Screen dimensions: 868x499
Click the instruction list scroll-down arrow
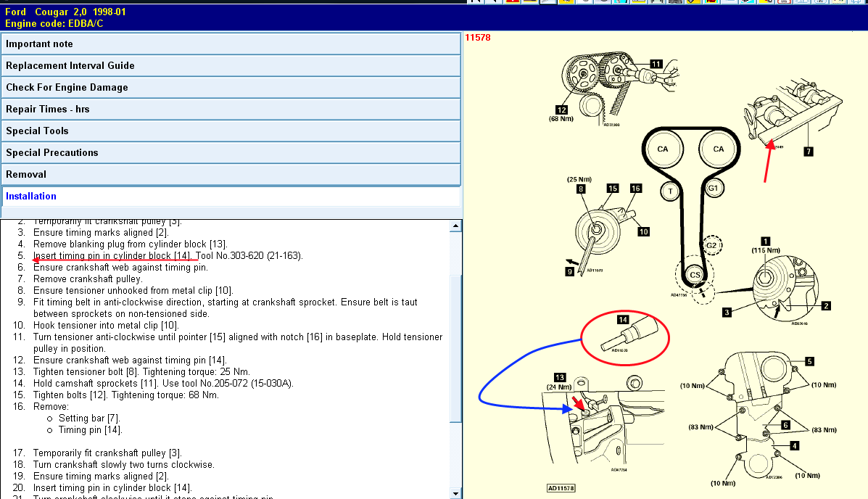[x=455, y=493]
